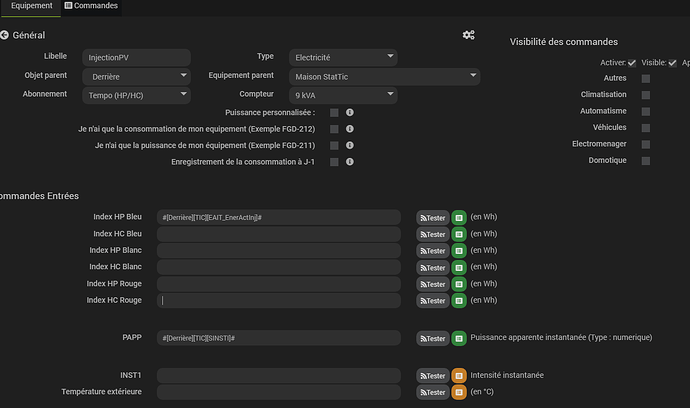The width and height of the screenshot is (690, 408).
Task: Click the PAPP input field with SINSTI
Action: pos(279,338)
